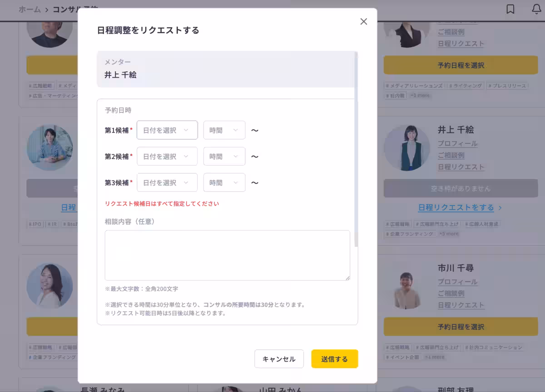This screenshot has width=545, height=392.
Task: Open the 第2候補 date selector
Action: pos(167,156)
